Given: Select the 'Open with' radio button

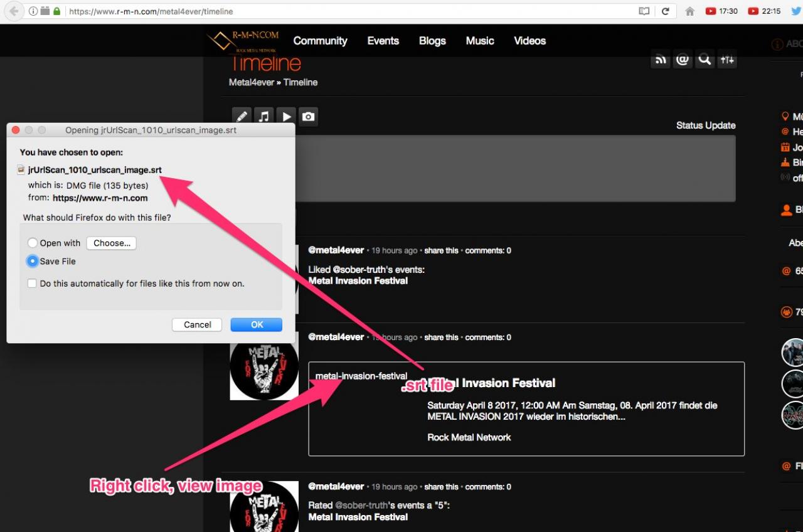Looking at the screenshot, I should coord(32,243).
